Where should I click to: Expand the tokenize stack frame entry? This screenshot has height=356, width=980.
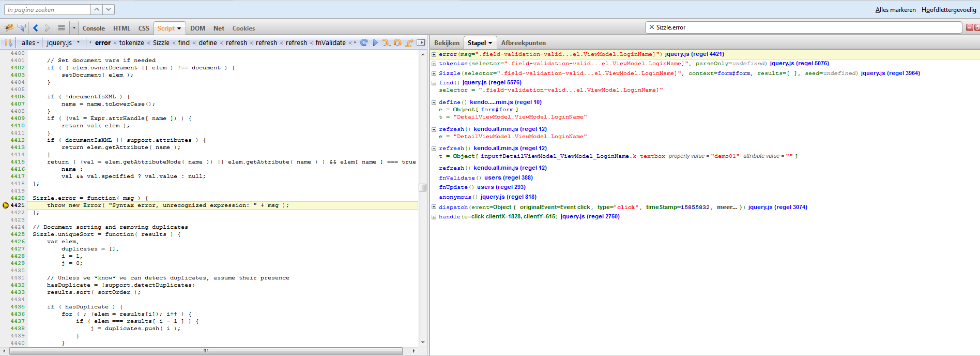[434, 64]
